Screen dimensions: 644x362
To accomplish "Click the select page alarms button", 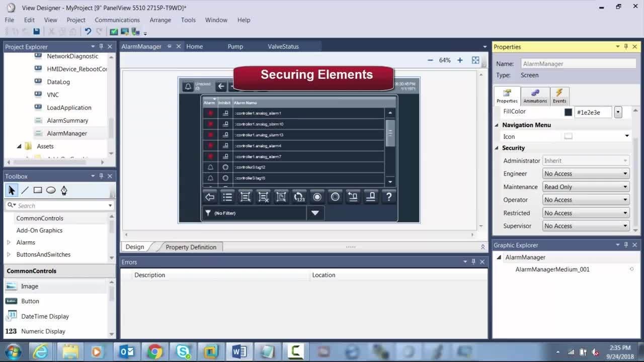I will [x=281, y=197].
